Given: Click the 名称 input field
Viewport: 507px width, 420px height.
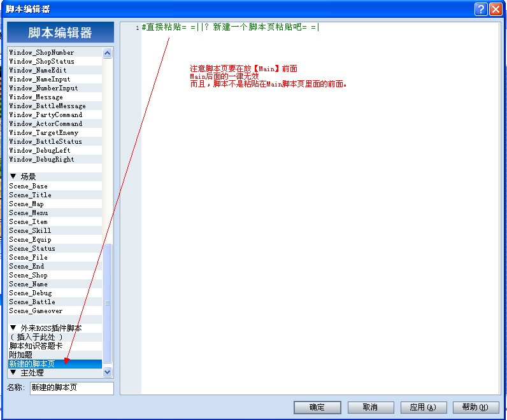Looking at the screenshot, I should coord(72,388).
